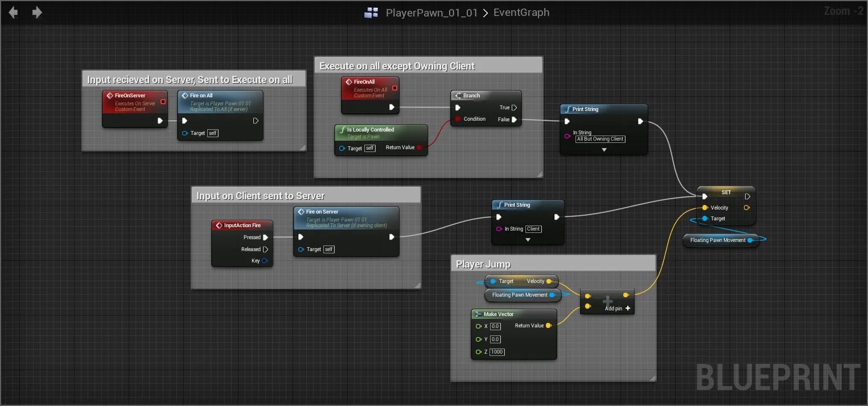This screenshot has height=406, width=868.
Task: Select Floating Pawn Movement node near SET
Action: pos(721,240)
